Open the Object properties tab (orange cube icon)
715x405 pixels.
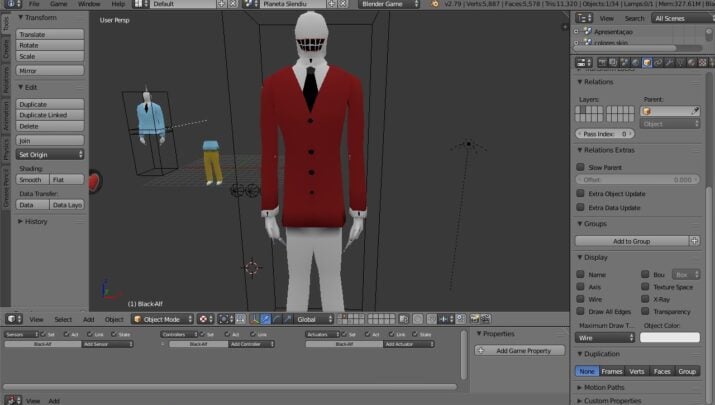(x=646, y=62)
